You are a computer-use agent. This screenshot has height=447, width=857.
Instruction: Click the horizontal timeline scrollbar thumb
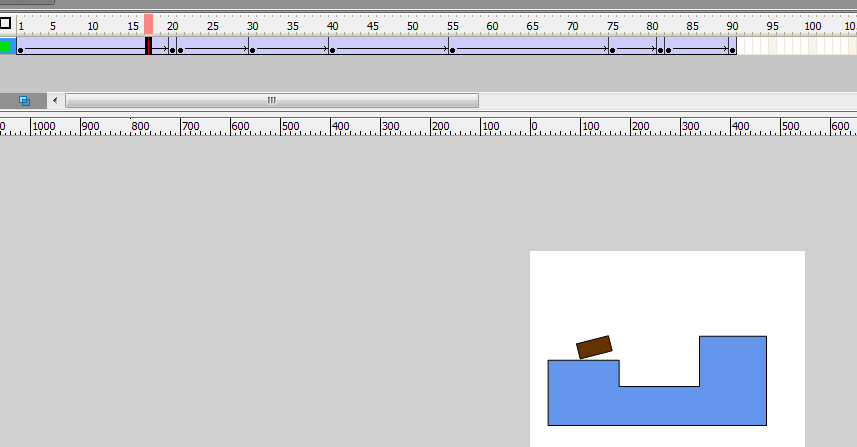[x=272, y=101]
